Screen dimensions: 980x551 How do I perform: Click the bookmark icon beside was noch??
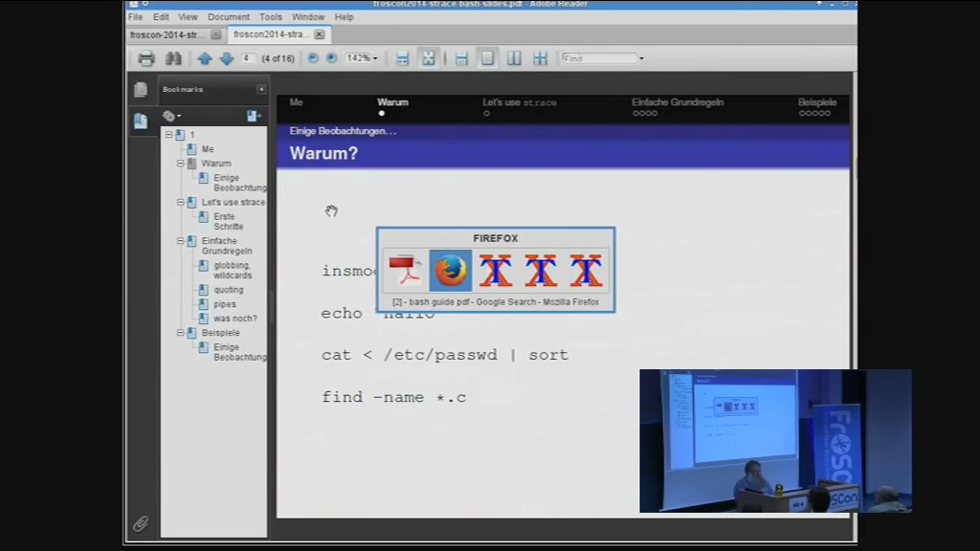(204, 318)
